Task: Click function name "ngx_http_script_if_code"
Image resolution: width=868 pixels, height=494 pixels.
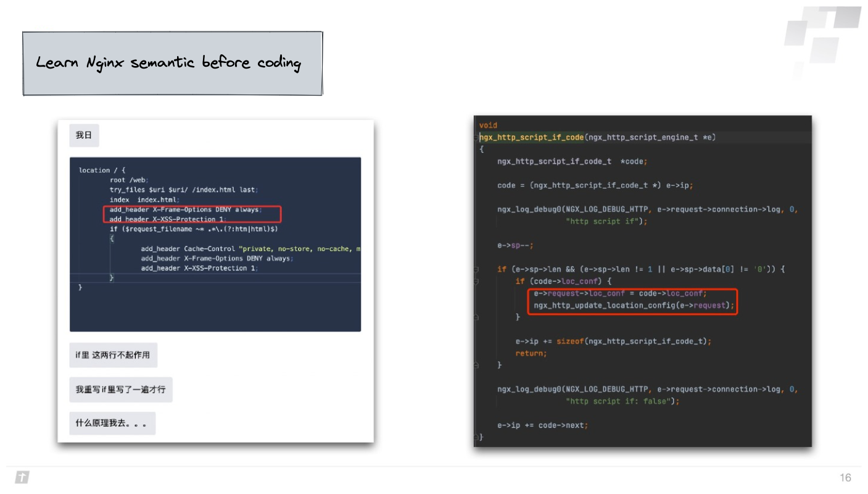Action: (531, 137)
